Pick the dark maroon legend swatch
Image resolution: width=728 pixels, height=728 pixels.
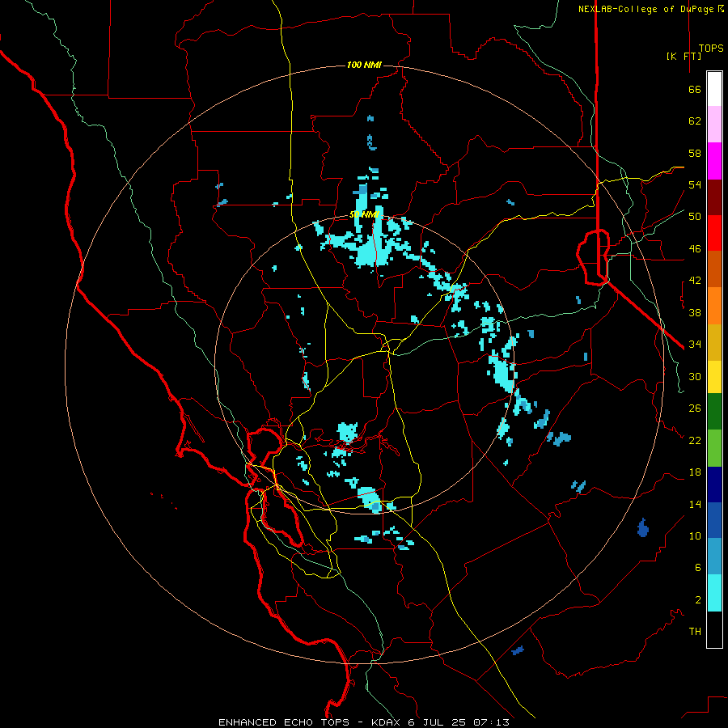[x=714, y=197]
